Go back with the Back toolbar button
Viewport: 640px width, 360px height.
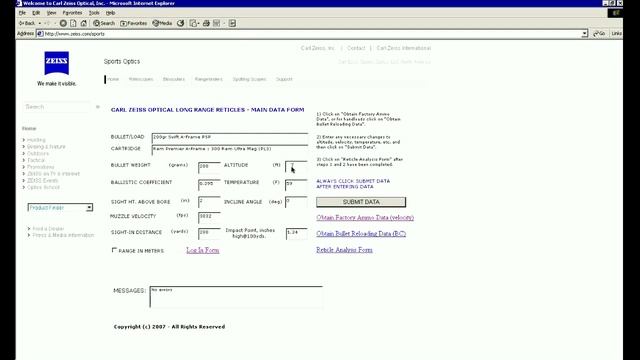pyautogui.click(x=27, y=23)
